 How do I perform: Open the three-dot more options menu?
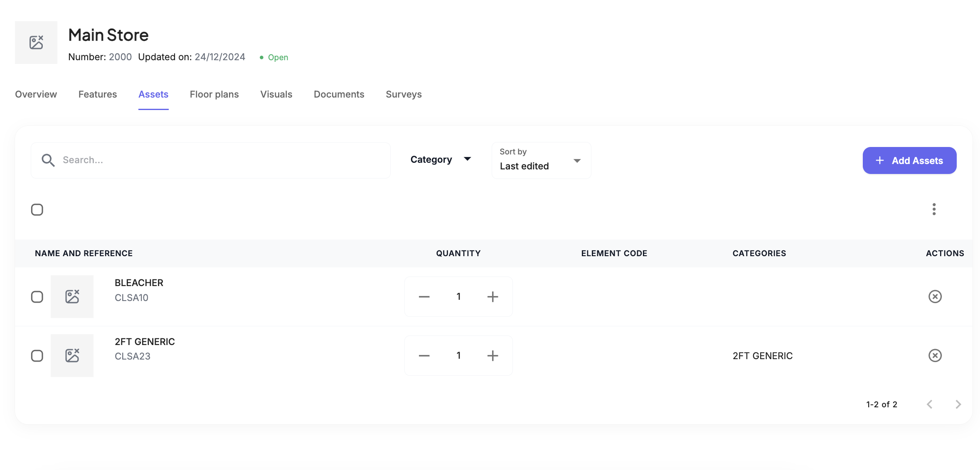click(934, 209)
